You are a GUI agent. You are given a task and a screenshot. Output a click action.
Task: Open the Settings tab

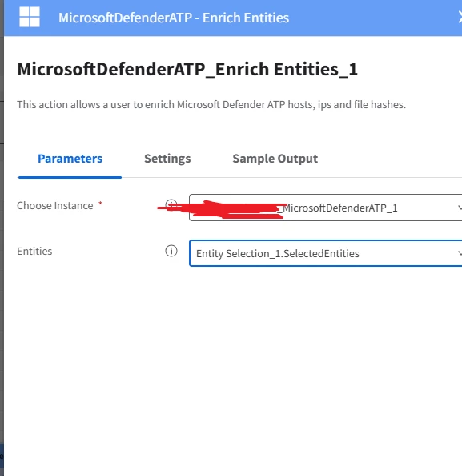167,159
